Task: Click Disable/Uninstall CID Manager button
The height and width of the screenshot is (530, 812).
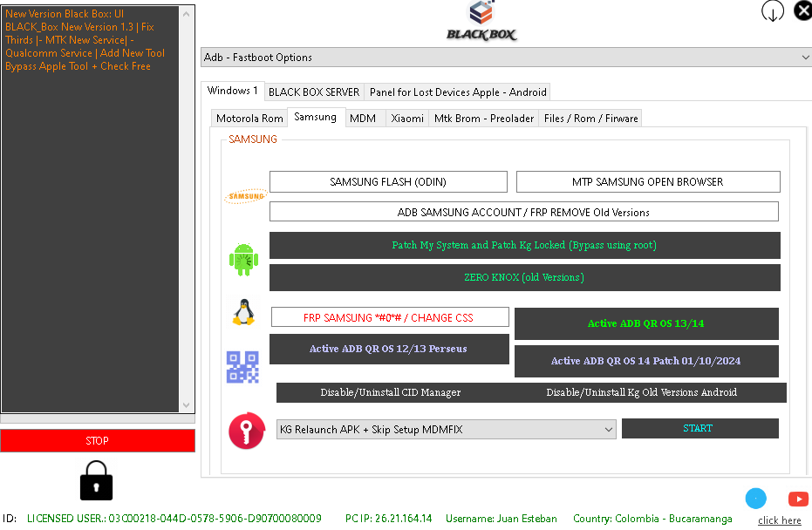Action: tap(391, 392)
